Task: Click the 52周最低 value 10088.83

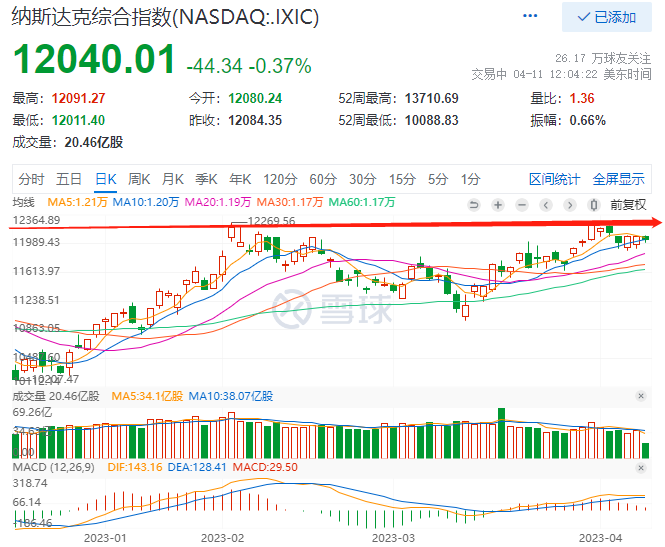Action: point(431,120)
